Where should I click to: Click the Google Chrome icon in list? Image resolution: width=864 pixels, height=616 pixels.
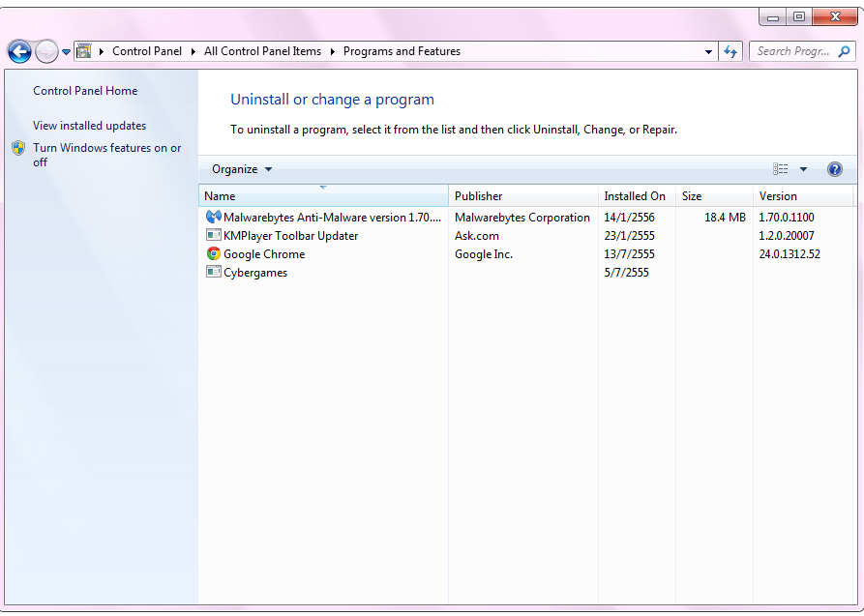214,254
